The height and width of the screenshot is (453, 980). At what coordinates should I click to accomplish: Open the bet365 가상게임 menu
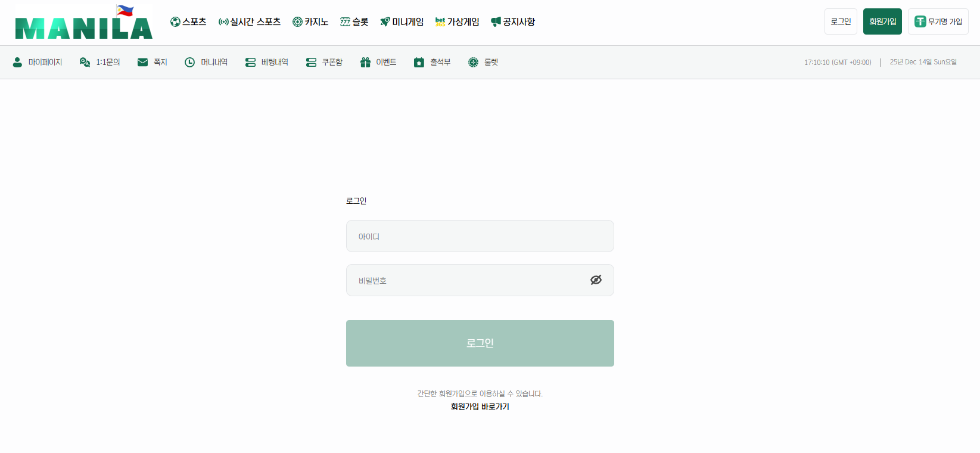pos(457,22)
